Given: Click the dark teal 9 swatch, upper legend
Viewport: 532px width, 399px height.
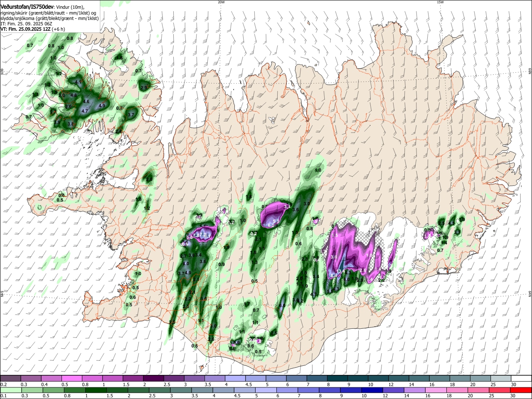Looking at the screenshot, I should (357, 378).
